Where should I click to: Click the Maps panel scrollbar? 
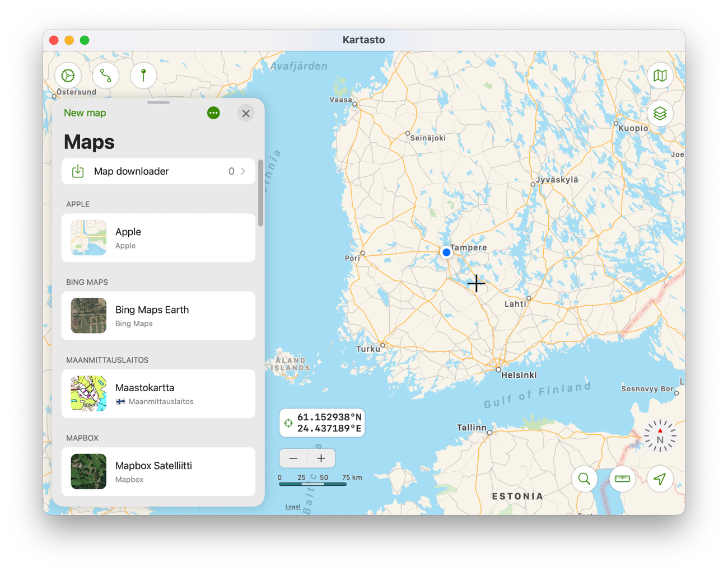(260, 193)
